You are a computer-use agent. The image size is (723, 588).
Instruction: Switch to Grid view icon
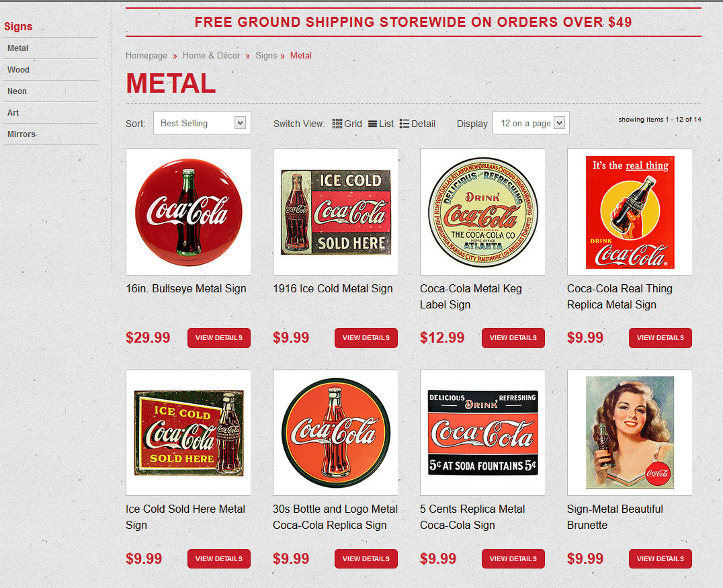point(337,124)
